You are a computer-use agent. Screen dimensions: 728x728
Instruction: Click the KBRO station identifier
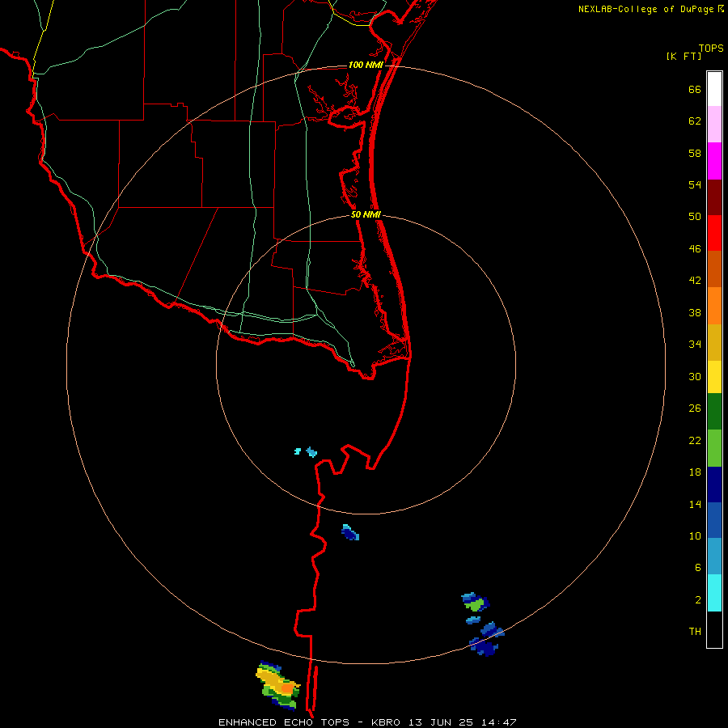pos(387,722)
